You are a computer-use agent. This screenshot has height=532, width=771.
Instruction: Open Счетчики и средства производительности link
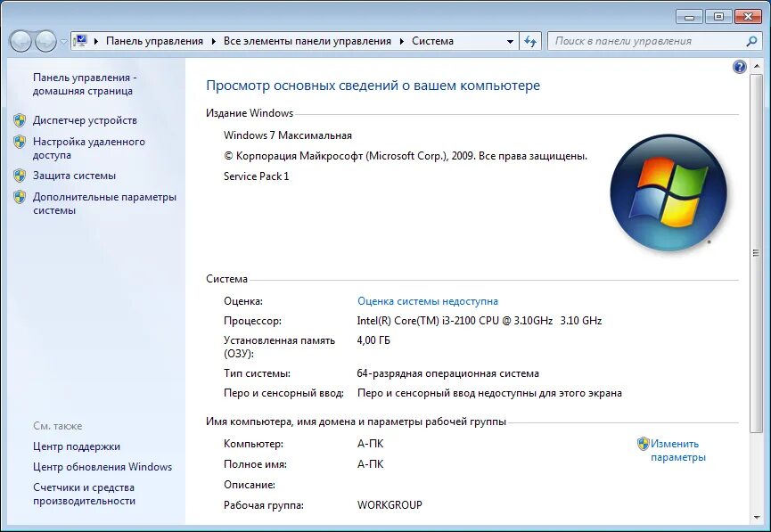click(84, 495)
